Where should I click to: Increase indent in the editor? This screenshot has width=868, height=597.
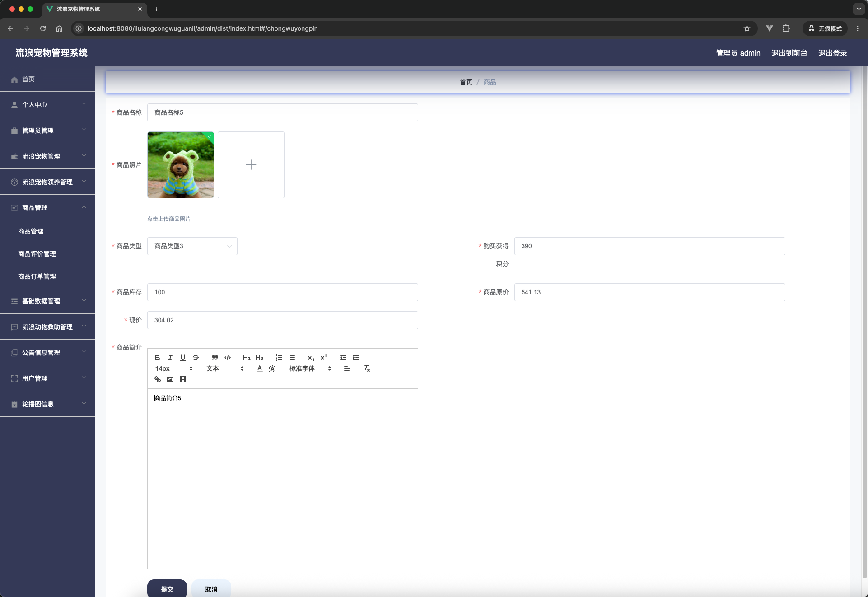(x=356, y=358)
